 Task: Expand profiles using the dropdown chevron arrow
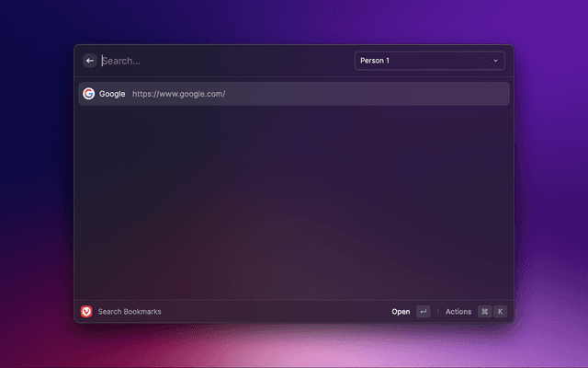click(x=495, y=61)
